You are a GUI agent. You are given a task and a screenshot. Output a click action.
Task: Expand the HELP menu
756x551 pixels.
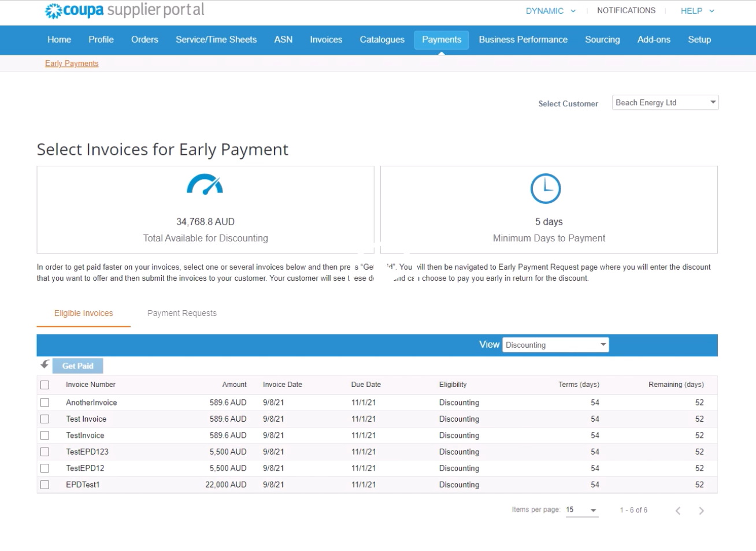click(x=698, y=11)
